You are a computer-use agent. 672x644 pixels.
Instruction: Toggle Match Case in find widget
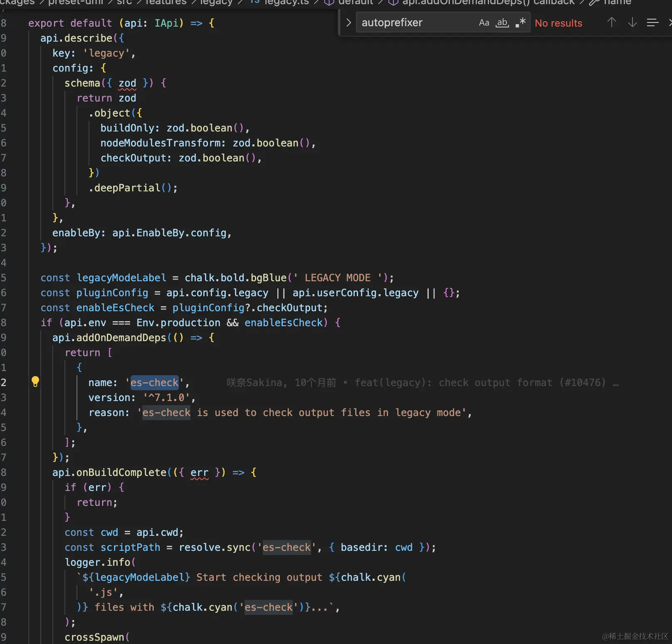[x=484, y=22]
